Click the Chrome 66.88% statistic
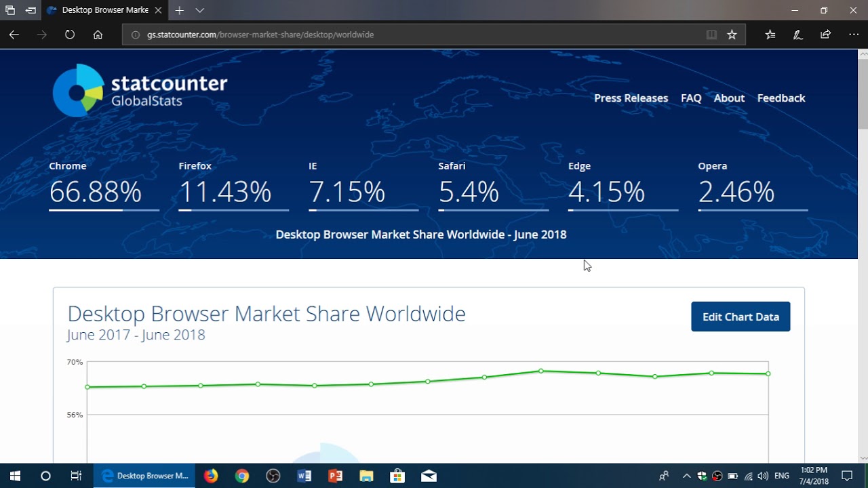The image size is (868, 488). coord(104,186)
